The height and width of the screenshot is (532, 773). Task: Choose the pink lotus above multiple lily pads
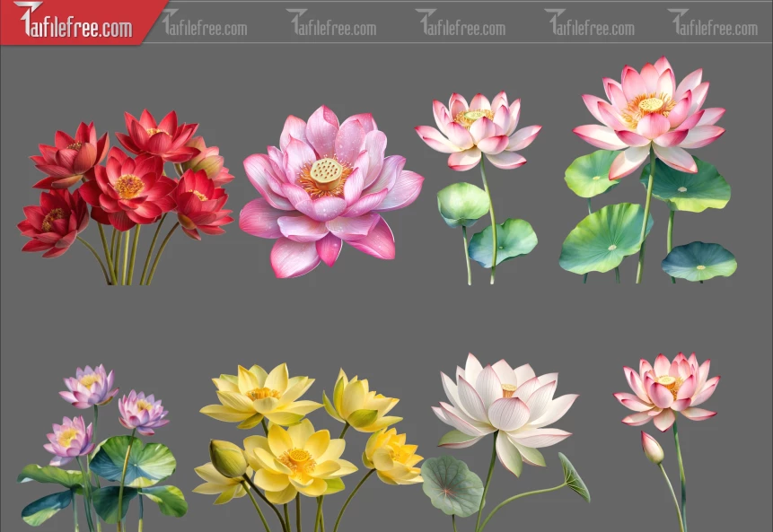(x=648, y=170)
